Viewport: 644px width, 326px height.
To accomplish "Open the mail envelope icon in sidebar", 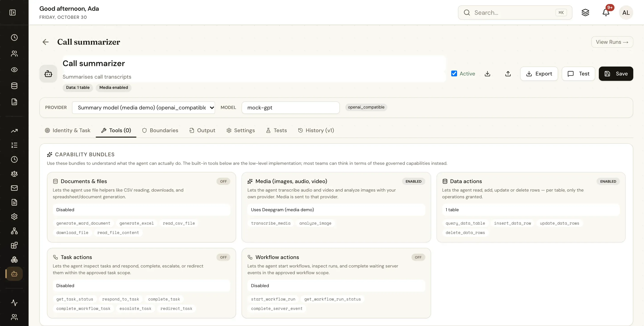I will (14, 188).
